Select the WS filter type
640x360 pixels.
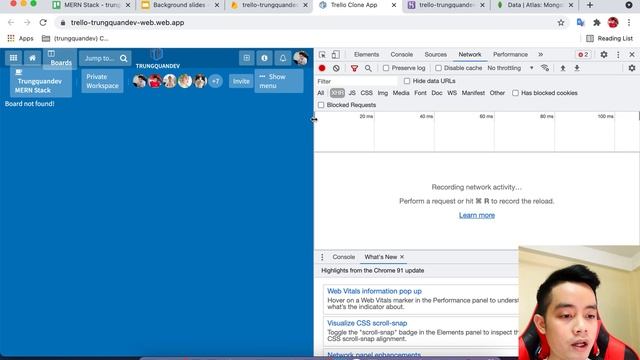[x=452, y=93]
